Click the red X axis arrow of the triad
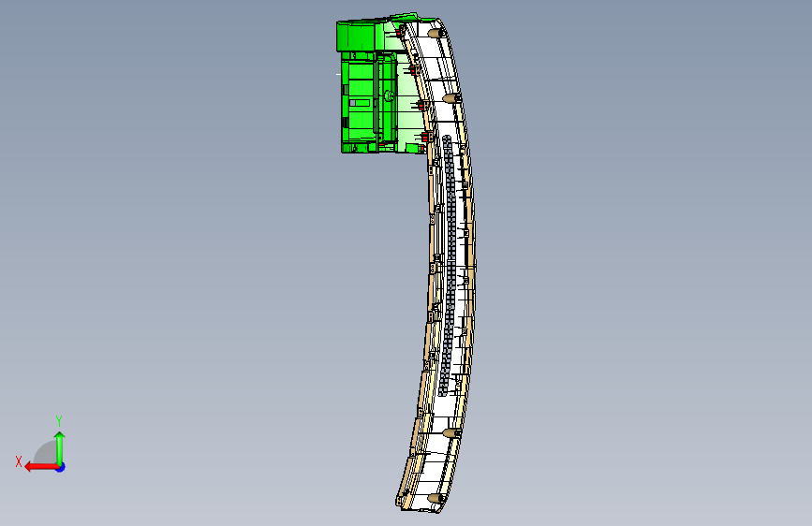This screenshot has width=812, height=526. [x=40, y=467]
